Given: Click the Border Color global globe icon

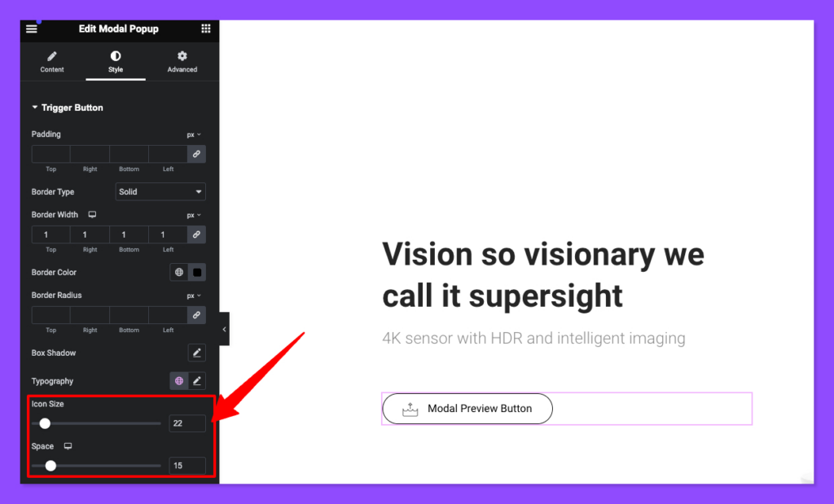Looking at the screenshot, I should [179, 272].
